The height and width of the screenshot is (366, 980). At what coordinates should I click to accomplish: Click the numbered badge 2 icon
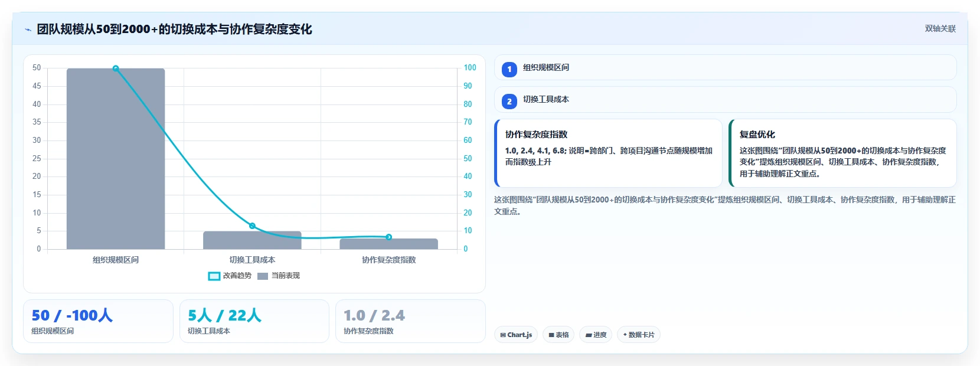pyautogui.click(x=509, y=101)
